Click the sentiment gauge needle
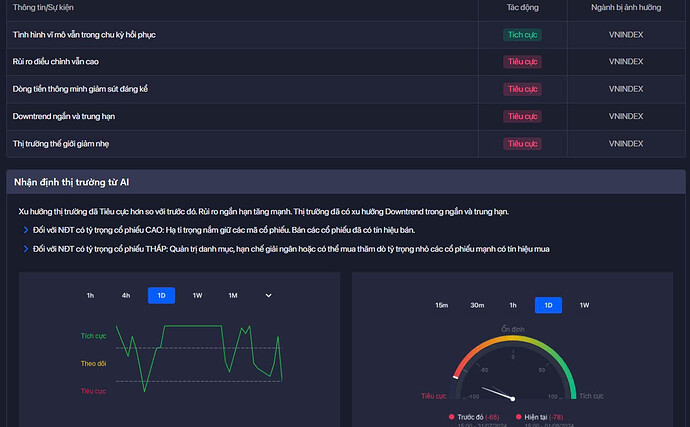Screen dimensions: 690x427 click(497, 392)
